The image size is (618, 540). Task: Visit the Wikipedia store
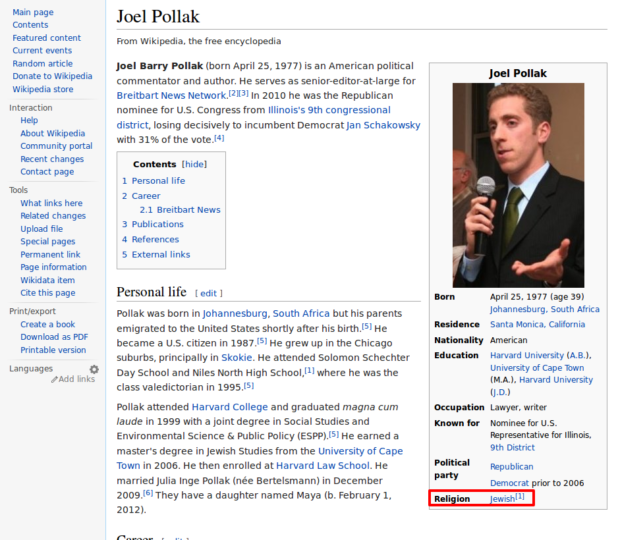pyautogui.click(x=43, y=89)
